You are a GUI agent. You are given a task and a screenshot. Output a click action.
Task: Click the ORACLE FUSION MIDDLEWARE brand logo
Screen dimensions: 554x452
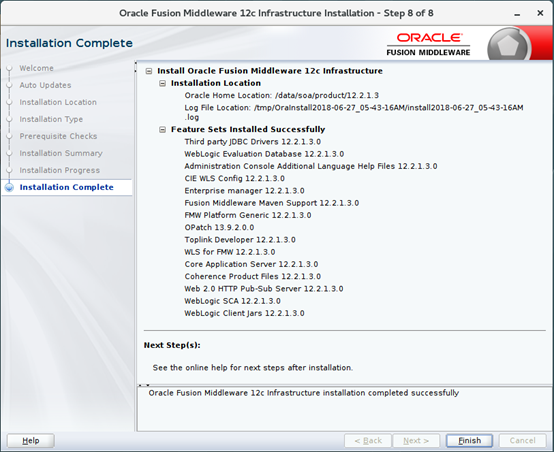428,44
